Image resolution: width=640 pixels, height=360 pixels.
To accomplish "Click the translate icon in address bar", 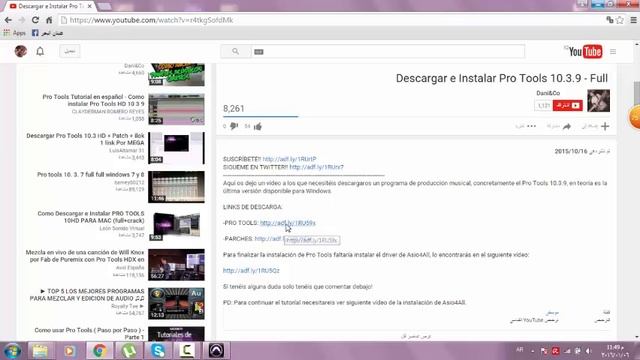I will (610, 20).
